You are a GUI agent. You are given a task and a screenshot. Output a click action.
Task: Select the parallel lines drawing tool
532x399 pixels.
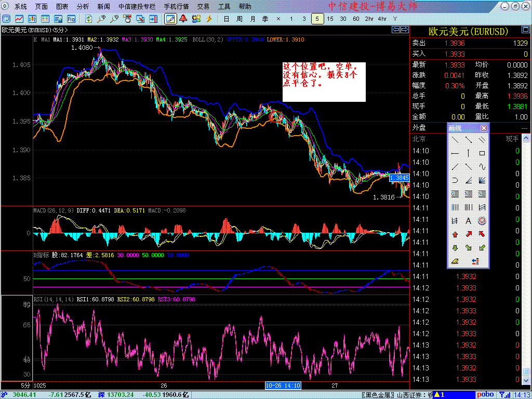click(482, 140)
